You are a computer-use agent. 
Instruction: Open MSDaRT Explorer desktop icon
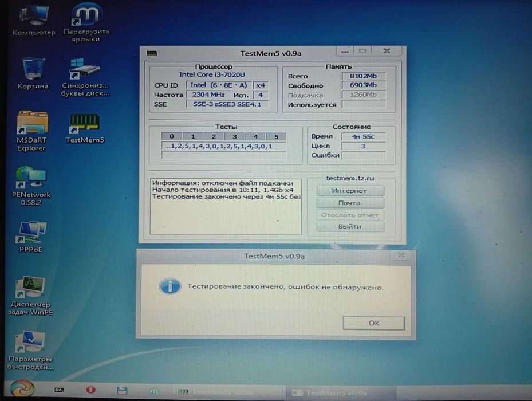point(31,131)
